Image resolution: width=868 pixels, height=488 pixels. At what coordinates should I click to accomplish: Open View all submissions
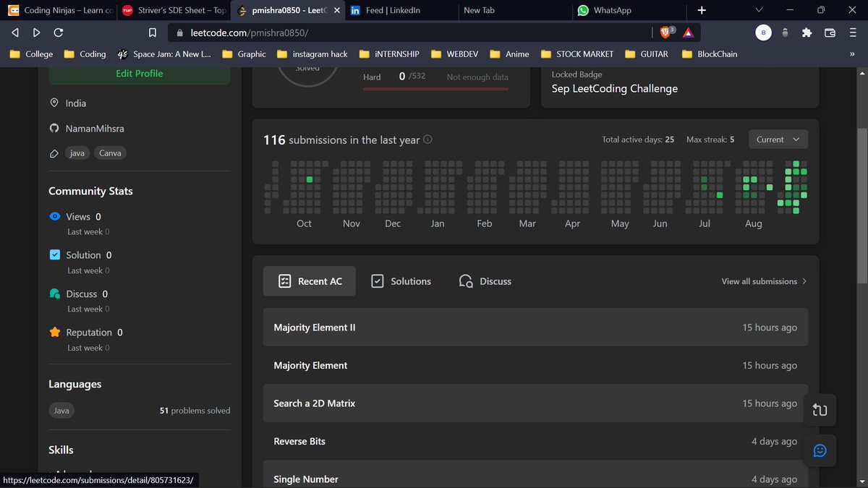click(759, 281)
